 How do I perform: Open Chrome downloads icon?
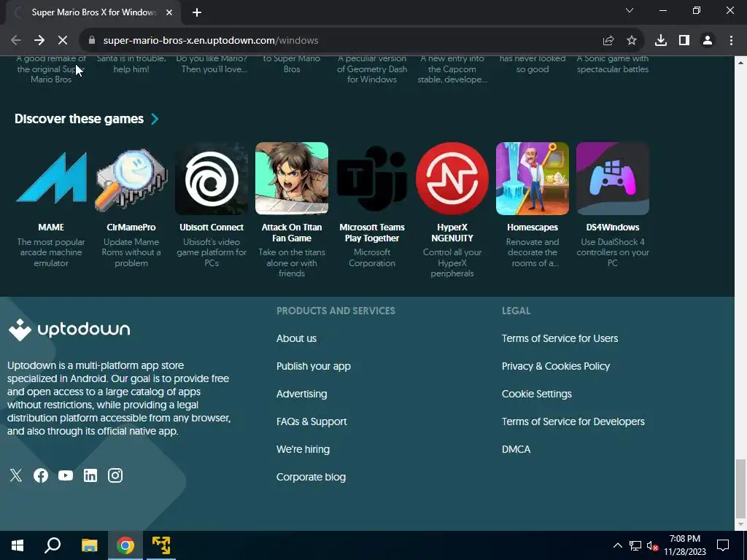click(x=661, y=41)
